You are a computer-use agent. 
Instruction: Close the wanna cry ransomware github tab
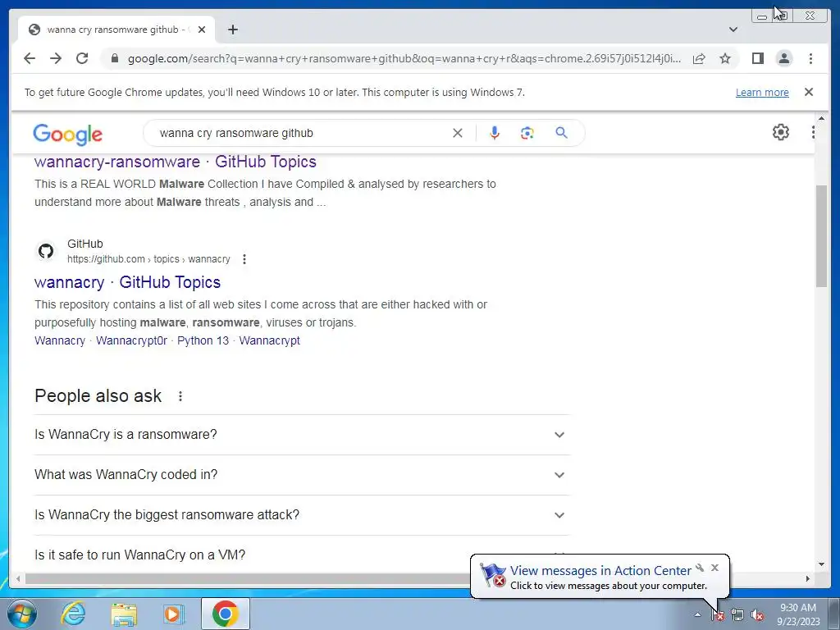click(202, 30)
